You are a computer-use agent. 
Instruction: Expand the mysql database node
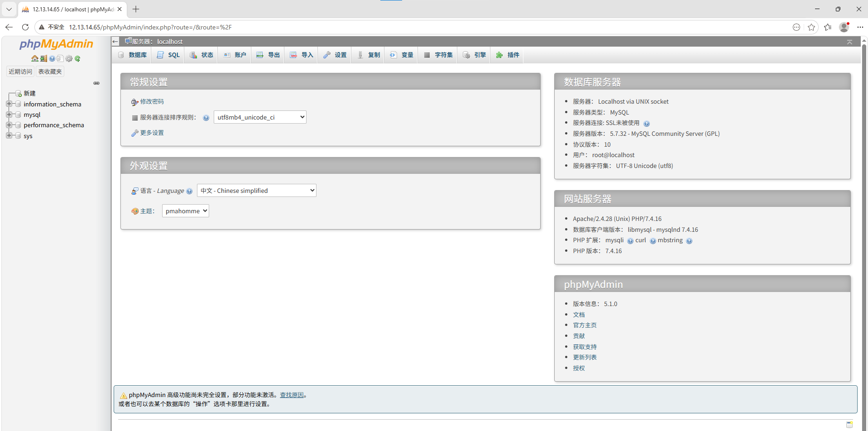tap(9, 115)
